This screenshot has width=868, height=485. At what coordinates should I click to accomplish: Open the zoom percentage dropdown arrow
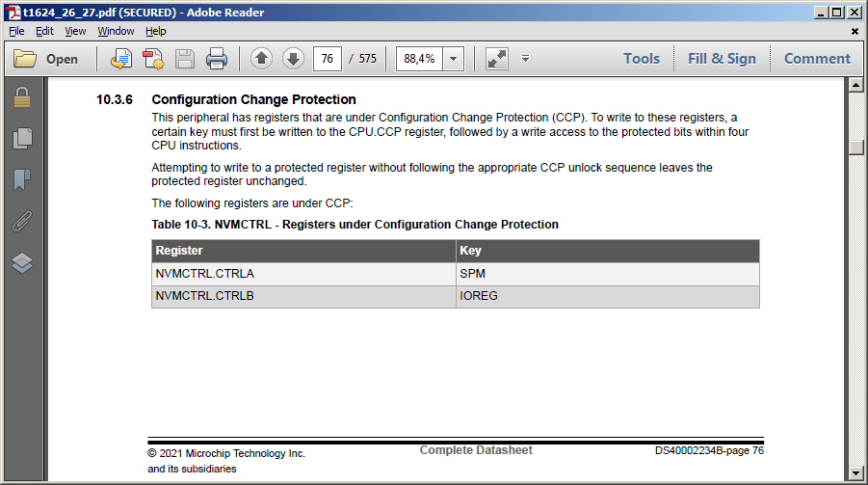(454, 59)
